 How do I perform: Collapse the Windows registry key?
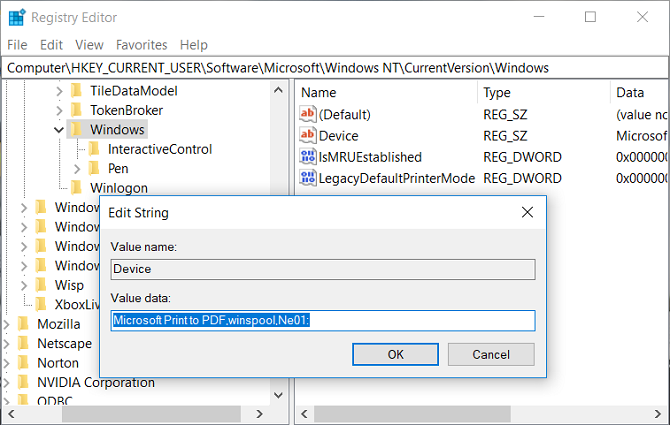click(59, 130)
